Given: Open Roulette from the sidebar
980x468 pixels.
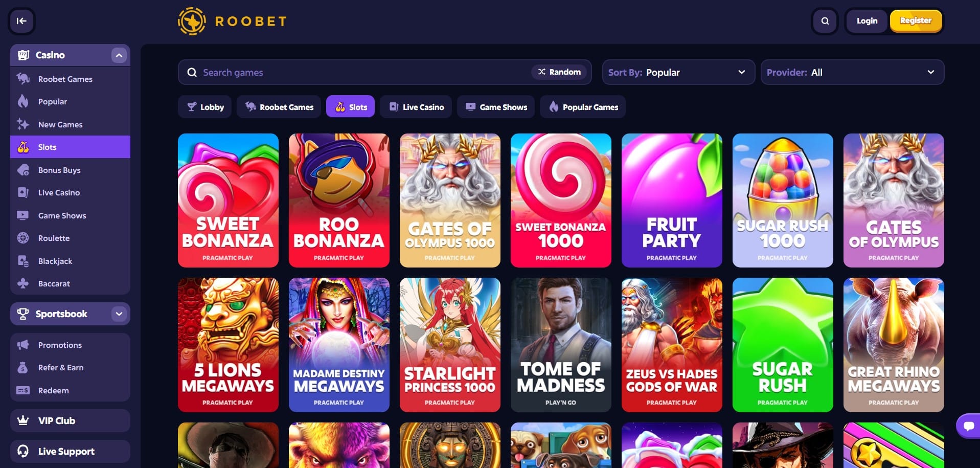Looking at the screenshot, I should [70, 238].
